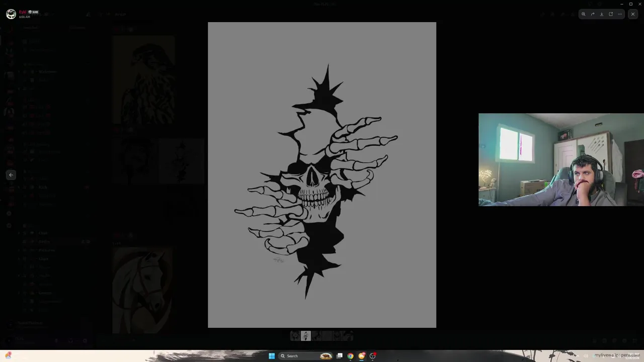The image size is (644, 362).
Task: Close the image viewer overlay
Action: [633, 14]
